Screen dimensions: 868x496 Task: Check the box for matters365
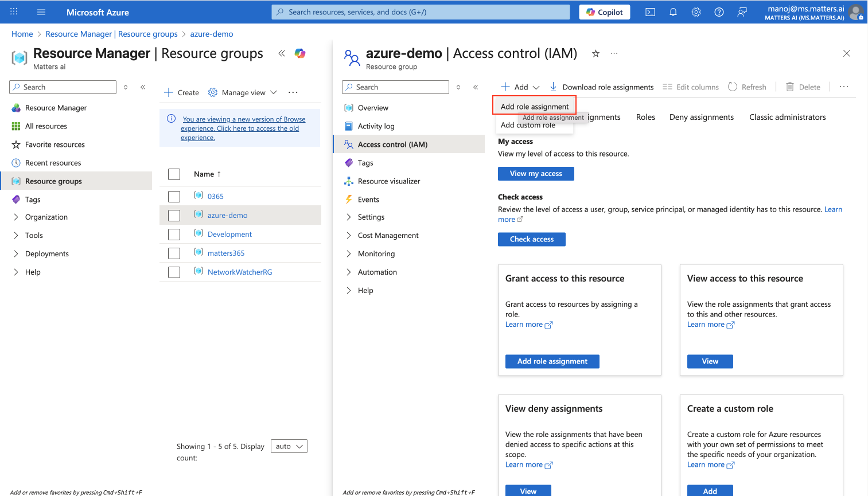coord(174,253)
